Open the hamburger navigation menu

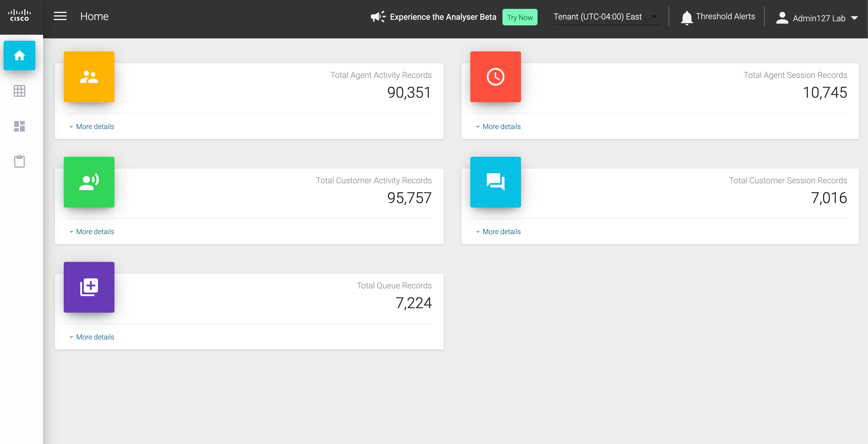coord(60,16)
